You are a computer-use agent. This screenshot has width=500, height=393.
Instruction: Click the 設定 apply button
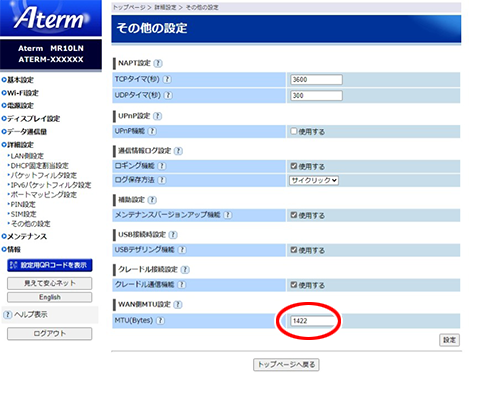[449, 340]
